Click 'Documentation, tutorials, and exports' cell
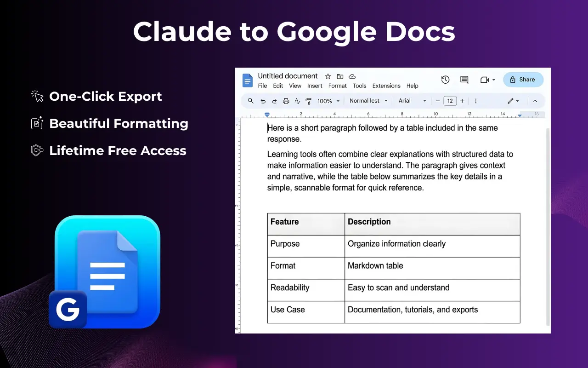Viewport: 588px width, 368px height. (432, 312)
